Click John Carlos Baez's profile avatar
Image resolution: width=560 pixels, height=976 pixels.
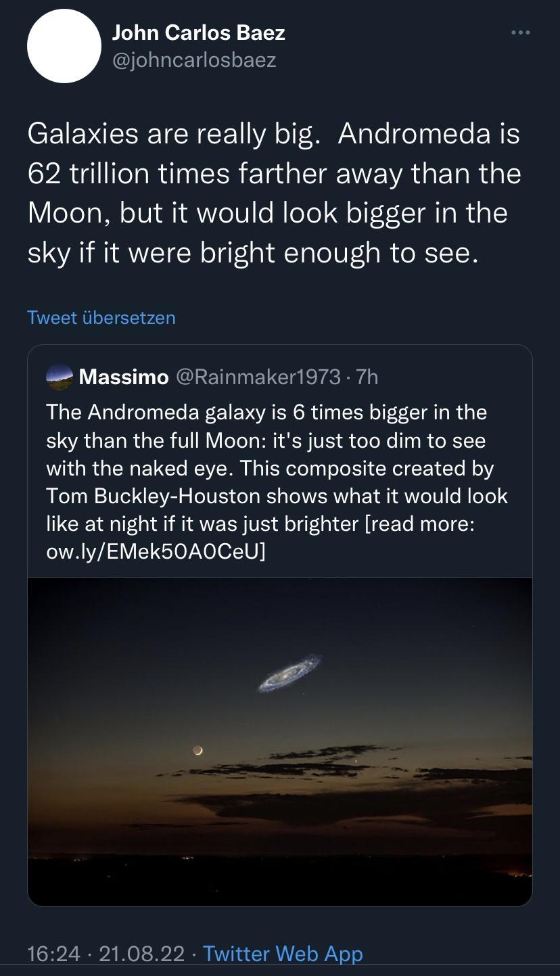point(64,45)
